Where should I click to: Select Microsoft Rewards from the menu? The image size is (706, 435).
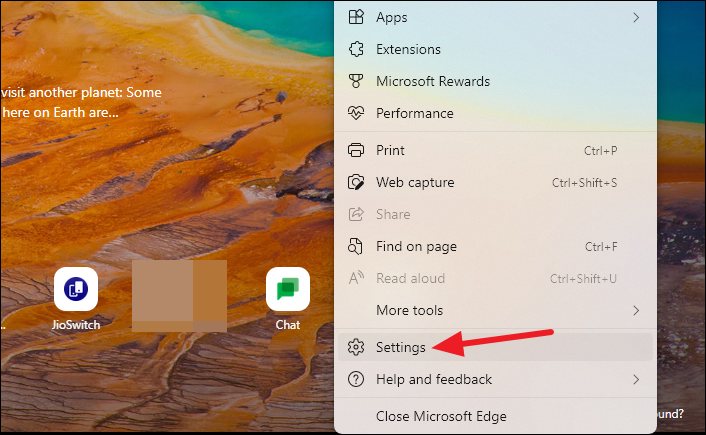click(495, 81)
